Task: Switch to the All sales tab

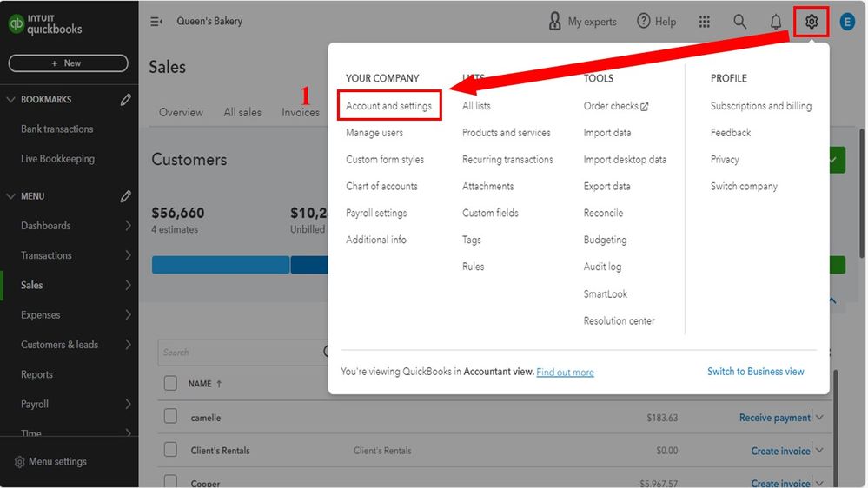Action: 242,112
